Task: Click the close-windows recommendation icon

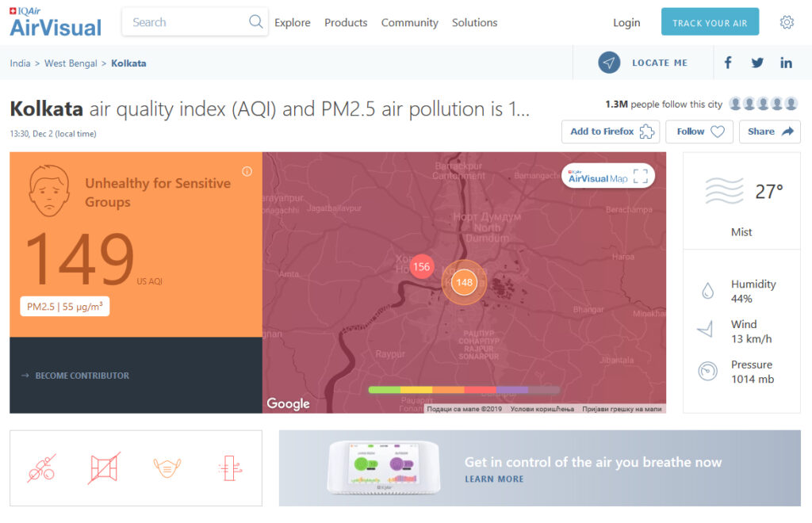Action: coord(104,468)
